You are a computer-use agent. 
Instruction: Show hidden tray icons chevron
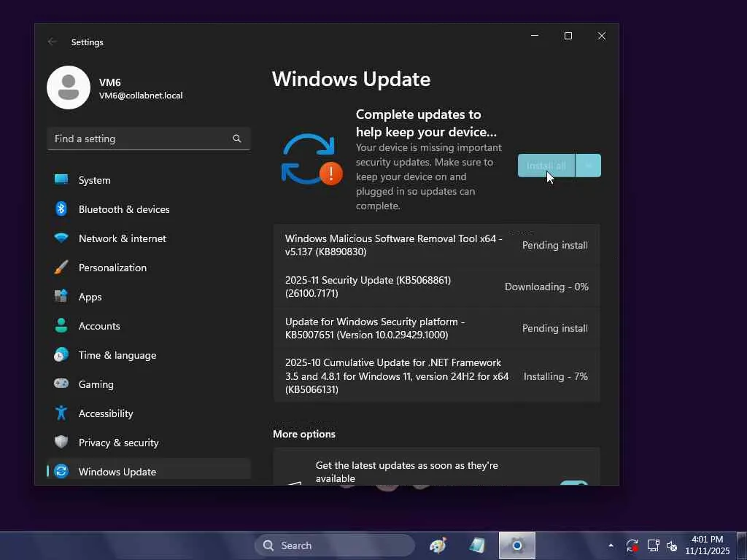coord(611,545)
